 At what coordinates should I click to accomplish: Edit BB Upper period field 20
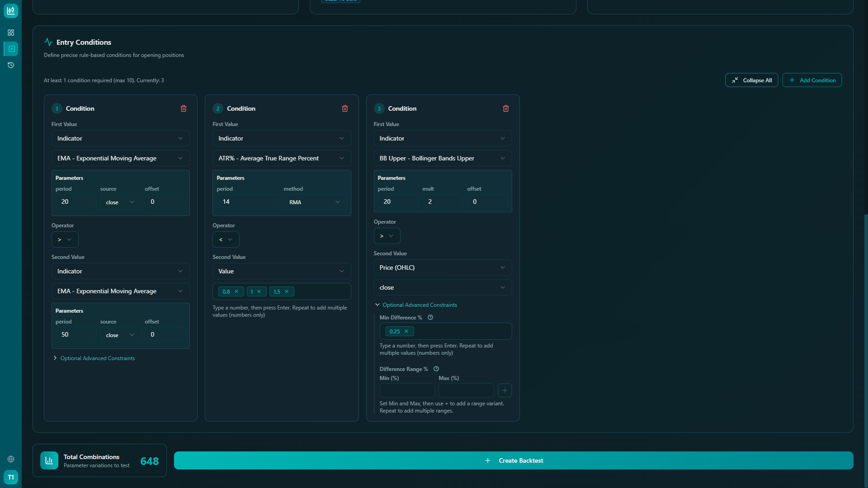pos(398,202)
